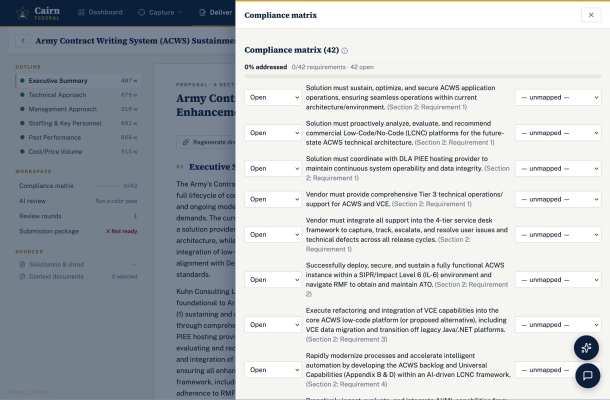The height and width of the screenshot is (400, 610).
Task: Select Executive Summary in the outline
Action: [x=78, y=81]
